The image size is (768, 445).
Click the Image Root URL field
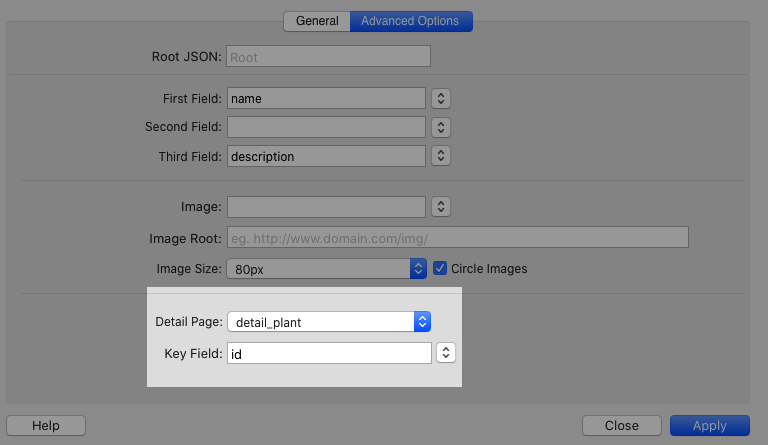458,237
